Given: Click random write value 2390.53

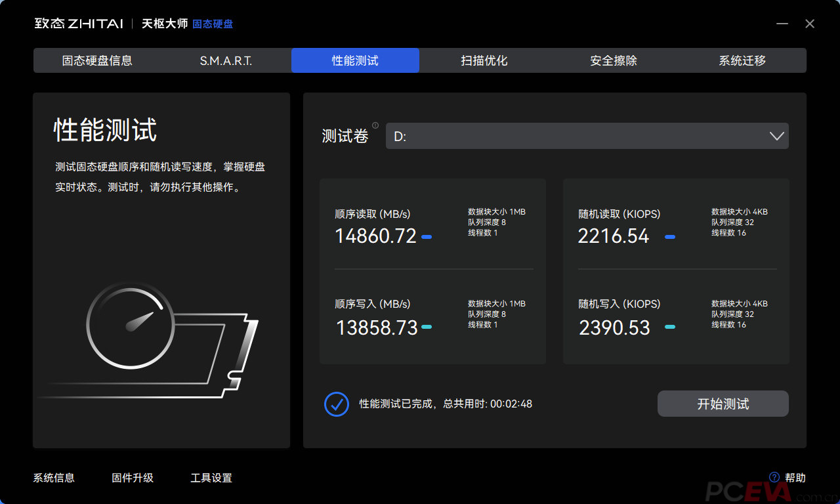Looking at the screenshot, I should click(x=614, y=327).
